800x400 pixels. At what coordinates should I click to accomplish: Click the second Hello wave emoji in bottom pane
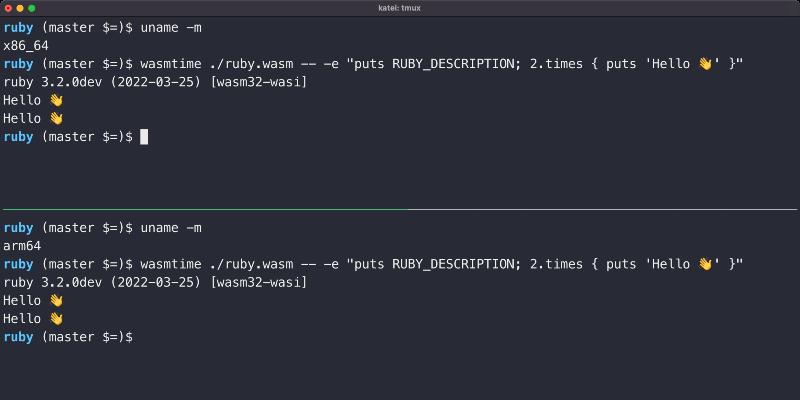point(56,318)
